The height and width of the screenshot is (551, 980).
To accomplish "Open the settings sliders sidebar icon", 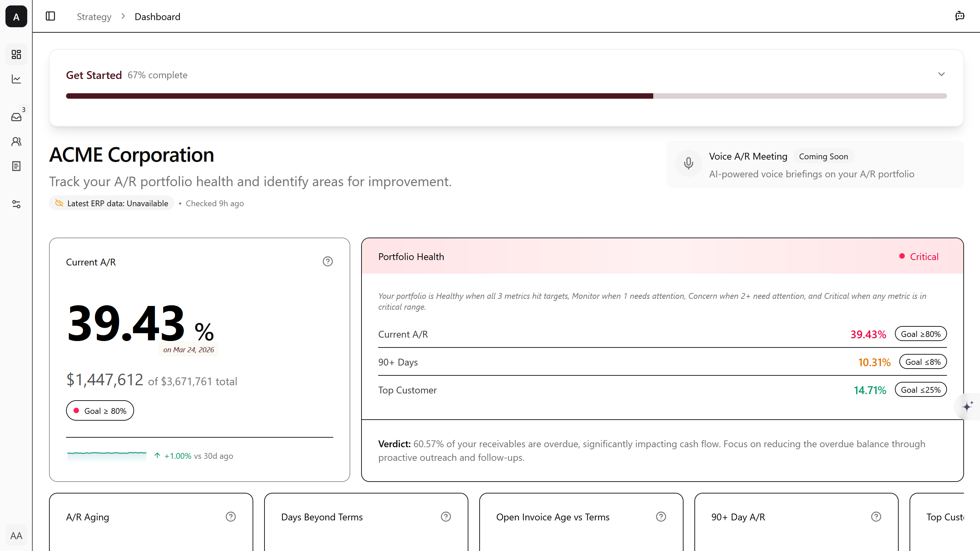I will coord(16,204).
